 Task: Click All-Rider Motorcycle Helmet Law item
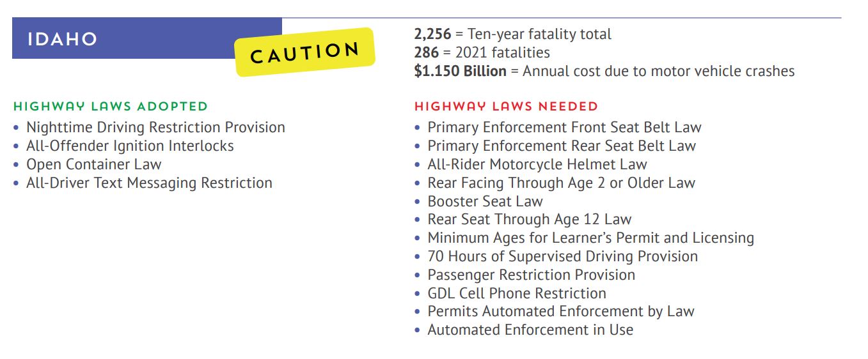click(537, 165)
